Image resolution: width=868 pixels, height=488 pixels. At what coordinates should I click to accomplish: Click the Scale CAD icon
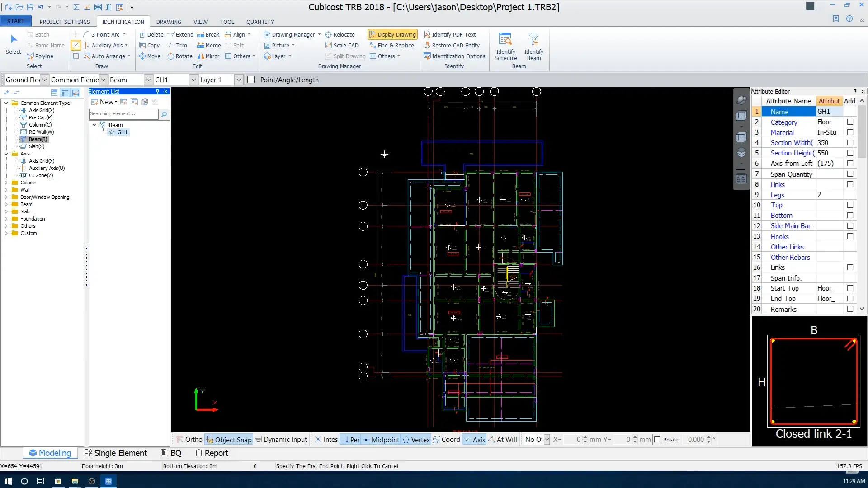click(342, 45)
